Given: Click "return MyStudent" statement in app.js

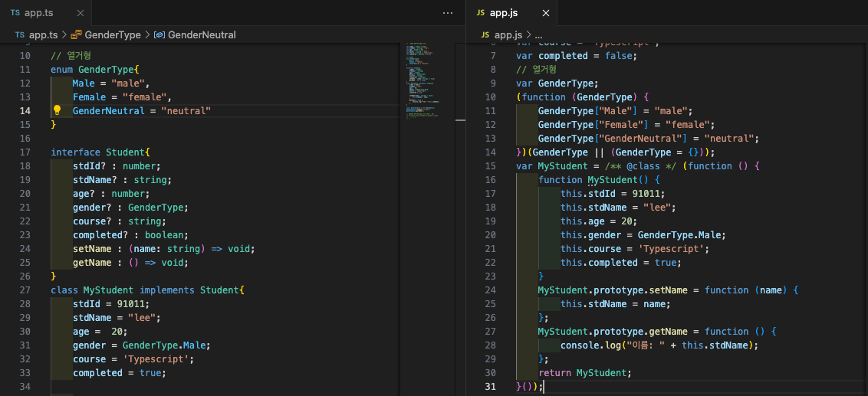Looking at the screenshot, I should pyautogui.click(x=584, y=373).
